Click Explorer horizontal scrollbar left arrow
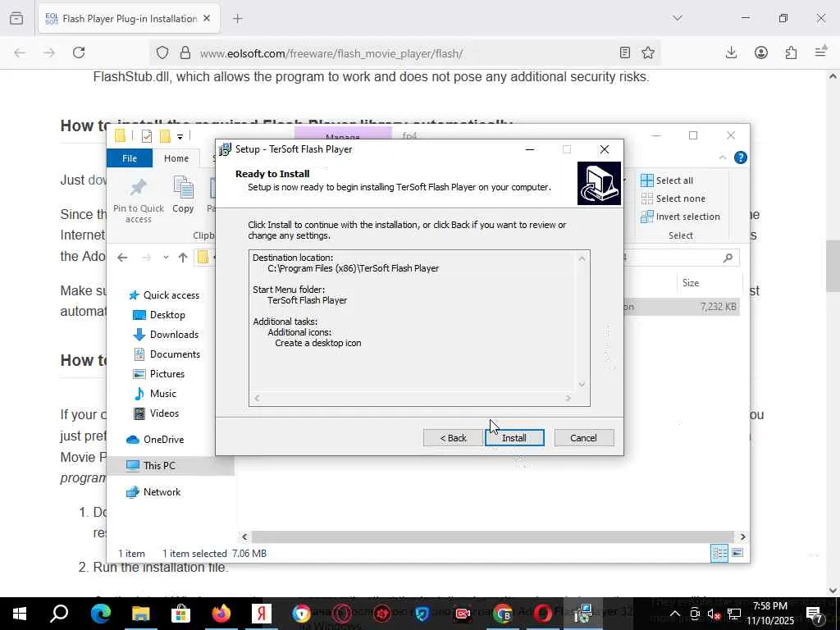Viewport: 840px width, 630px height. [244, 536]
